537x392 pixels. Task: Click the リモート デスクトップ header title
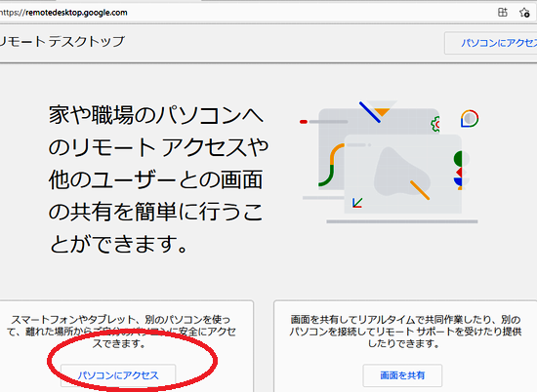61,42
